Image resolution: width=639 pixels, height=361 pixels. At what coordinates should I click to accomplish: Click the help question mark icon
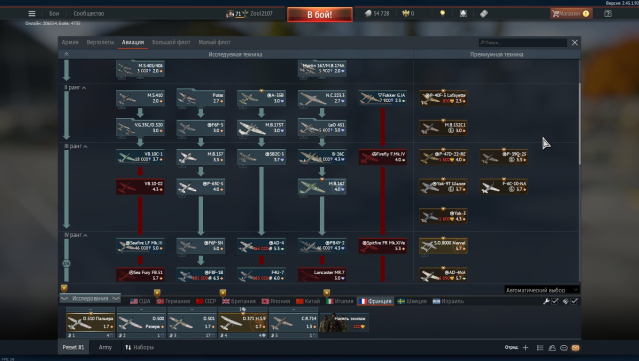tap(608, 13)
